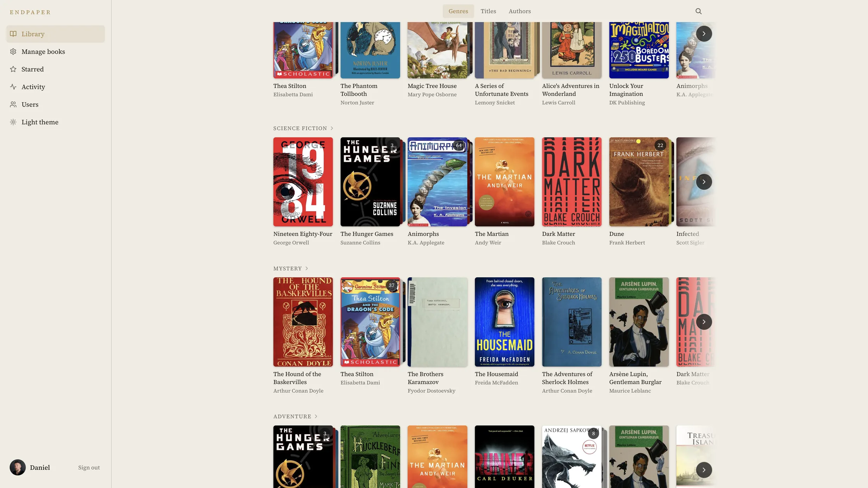This screenshot has height=488, width=868.
Task: Open The Brothers Karamazov cover
Action: pyautogui.click(x=437, y=322)
